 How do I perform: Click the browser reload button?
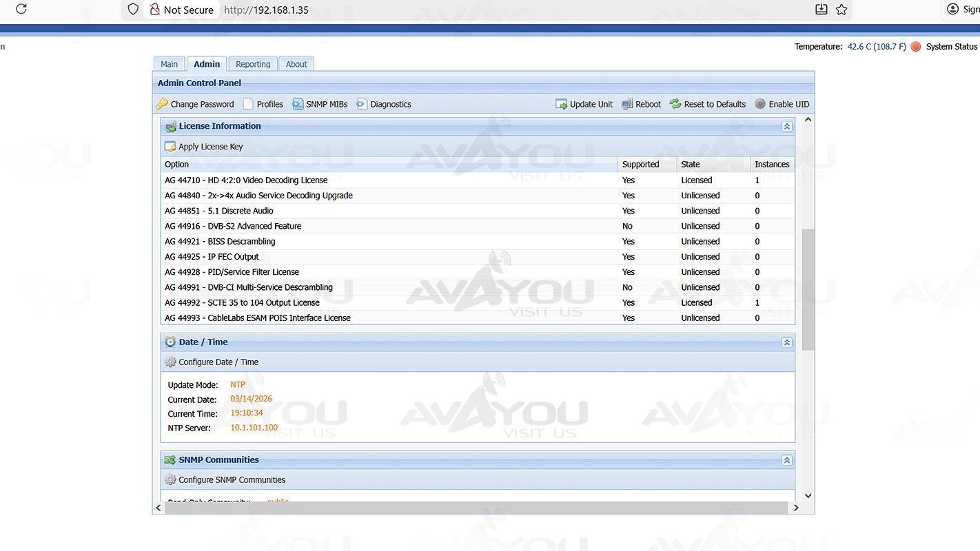[21, 9]
